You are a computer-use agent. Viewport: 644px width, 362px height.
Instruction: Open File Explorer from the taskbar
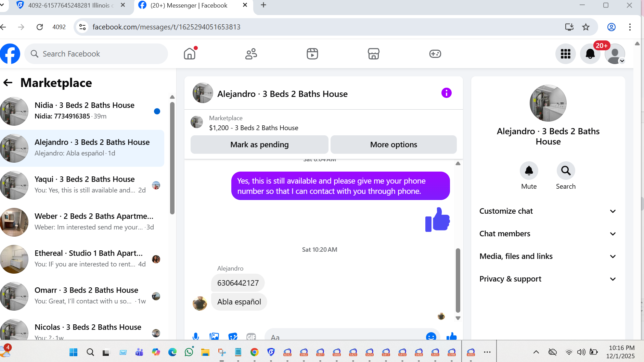pos(205,352)
